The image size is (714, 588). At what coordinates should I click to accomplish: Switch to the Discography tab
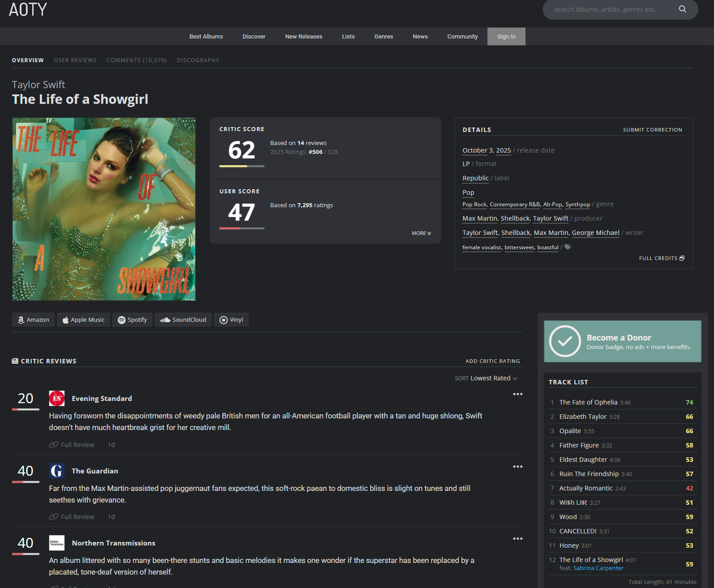pyautogui.click(x=198, y=60)
